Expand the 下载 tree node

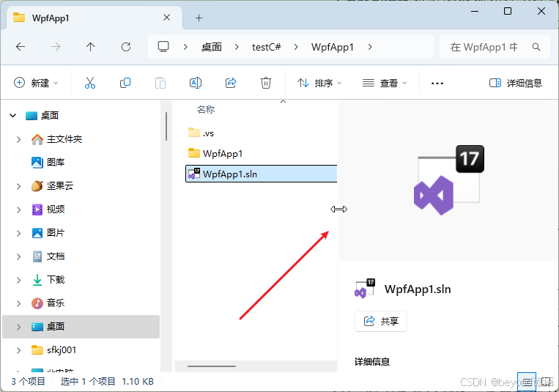coord(18,281)
